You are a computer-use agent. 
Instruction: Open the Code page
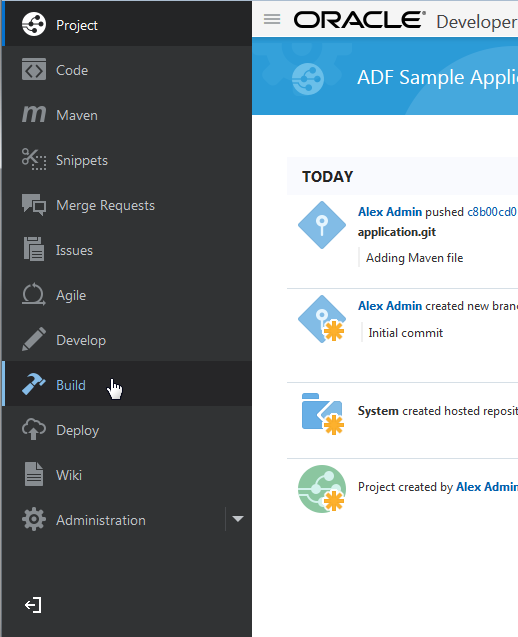(127, 70)
